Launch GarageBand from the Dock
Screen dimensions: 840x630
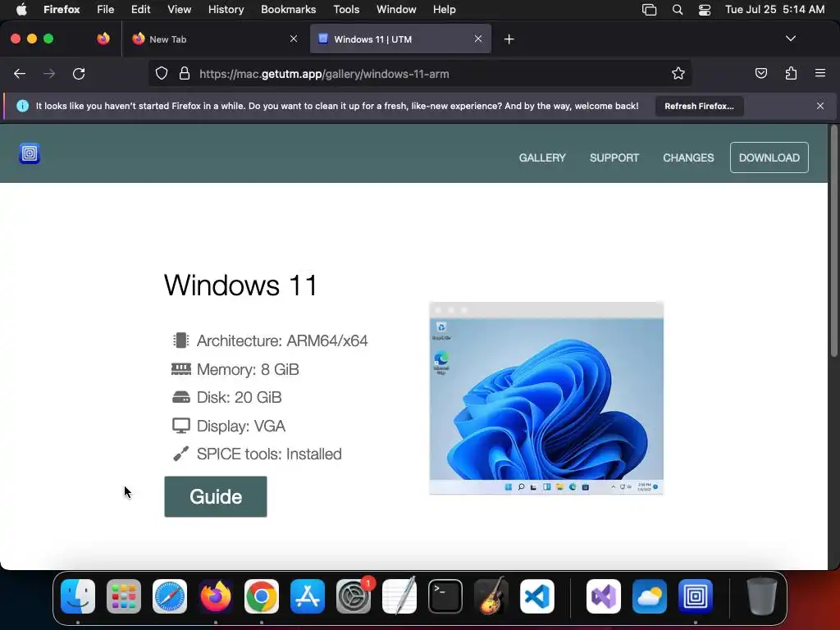pyautogui.click(x=491, y=596)
